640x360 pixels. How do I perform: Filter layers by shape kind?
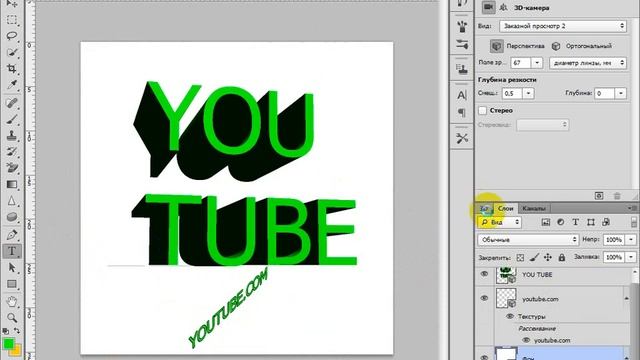coord(591,222)
